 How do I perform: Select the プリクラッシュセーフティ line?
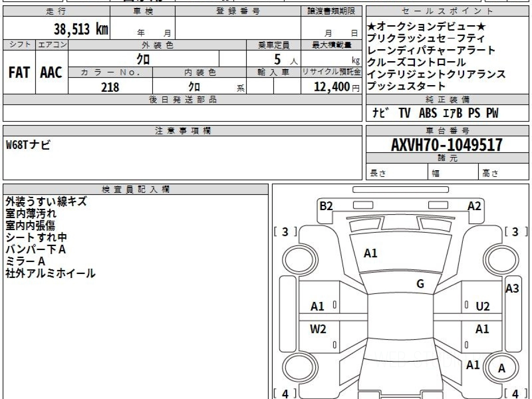tap(426, 39)
